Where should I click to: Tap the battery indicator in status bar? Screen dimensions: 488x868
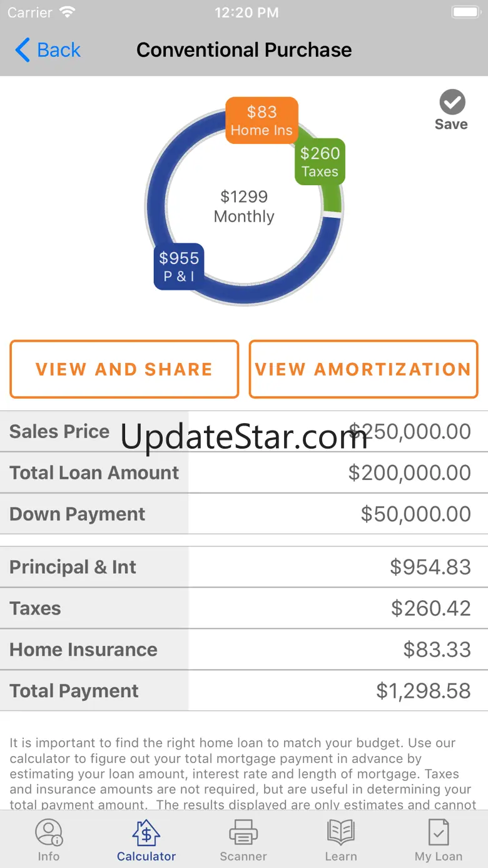click(x=465, y=13)
